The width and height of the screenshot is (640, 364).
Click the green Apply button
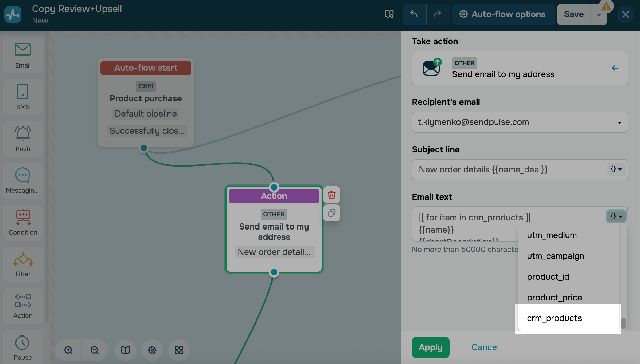pos(431,347)
